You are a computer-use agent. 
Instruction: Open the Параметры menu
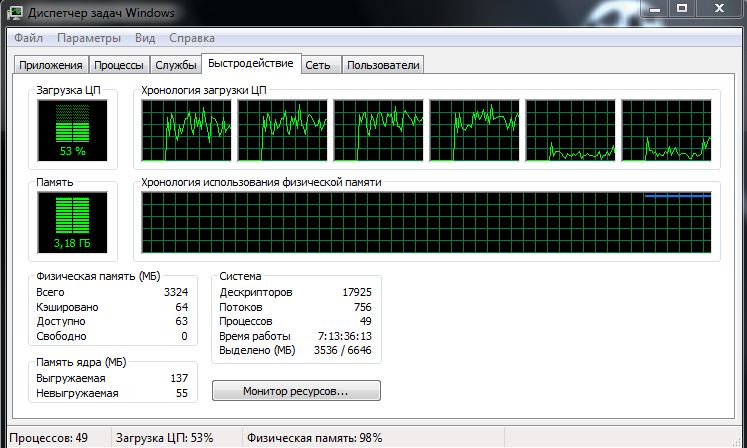coord(89,38)
